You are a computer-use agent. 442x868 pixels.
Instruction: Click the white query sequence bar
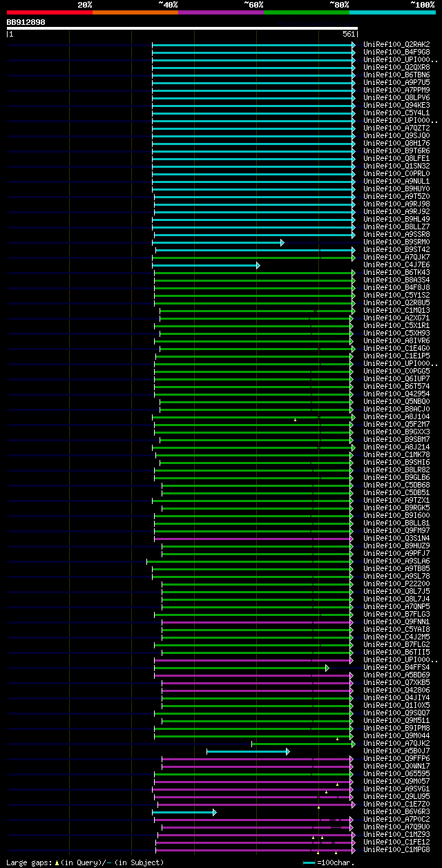pos(182,28)
